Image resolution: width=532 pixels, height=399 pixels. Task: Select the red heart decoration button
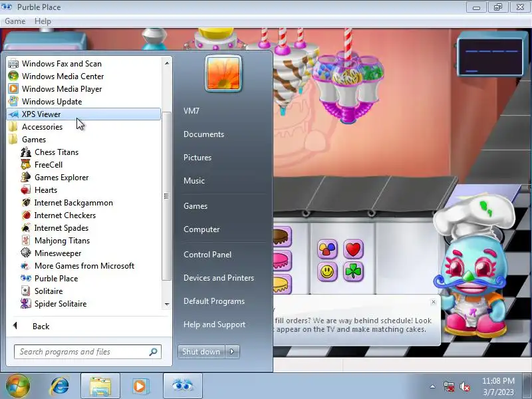coord(353,249)
